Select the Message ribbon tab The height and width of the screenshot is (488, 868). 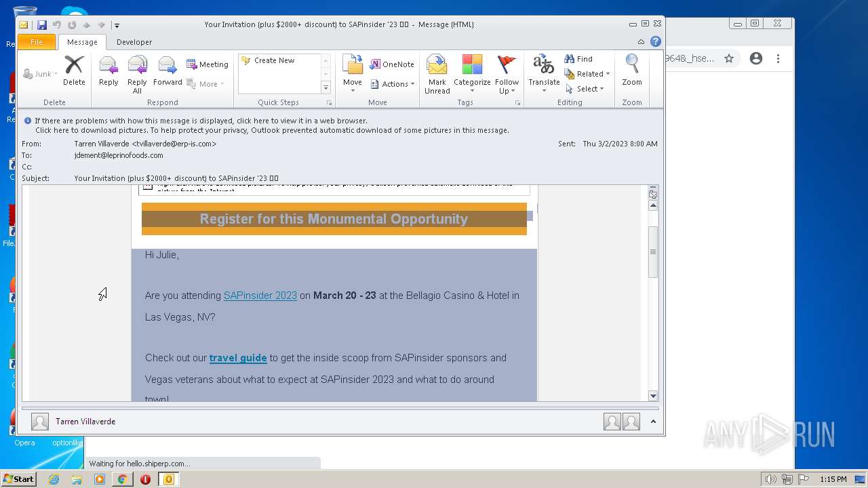click(82, 42)
